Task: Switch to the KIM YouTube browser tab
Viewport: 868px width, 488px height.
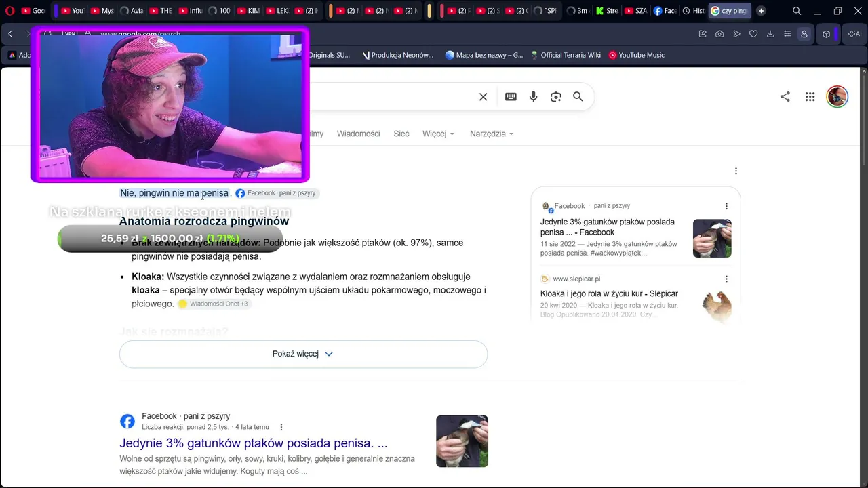Action: click(x=248, y=11)
